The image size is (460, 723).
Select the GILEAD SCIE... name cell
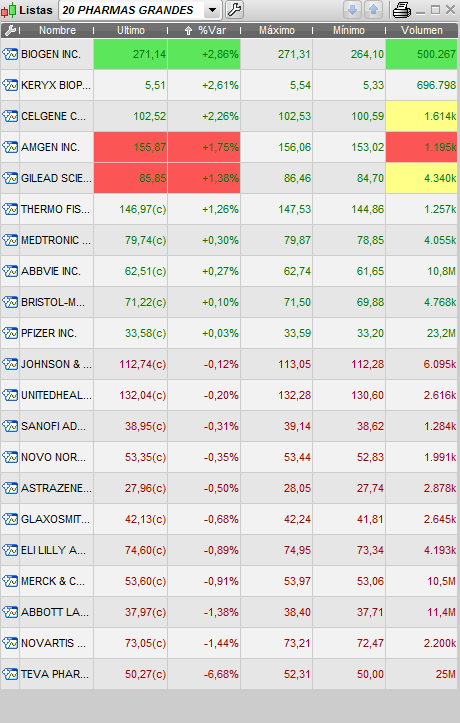[57, 178]
